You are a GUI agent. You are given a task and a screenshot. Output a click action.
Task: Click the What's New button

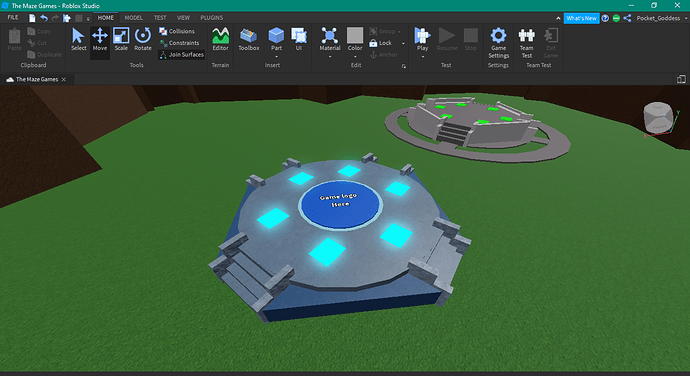pyautogui.click(x=581, y=18)
